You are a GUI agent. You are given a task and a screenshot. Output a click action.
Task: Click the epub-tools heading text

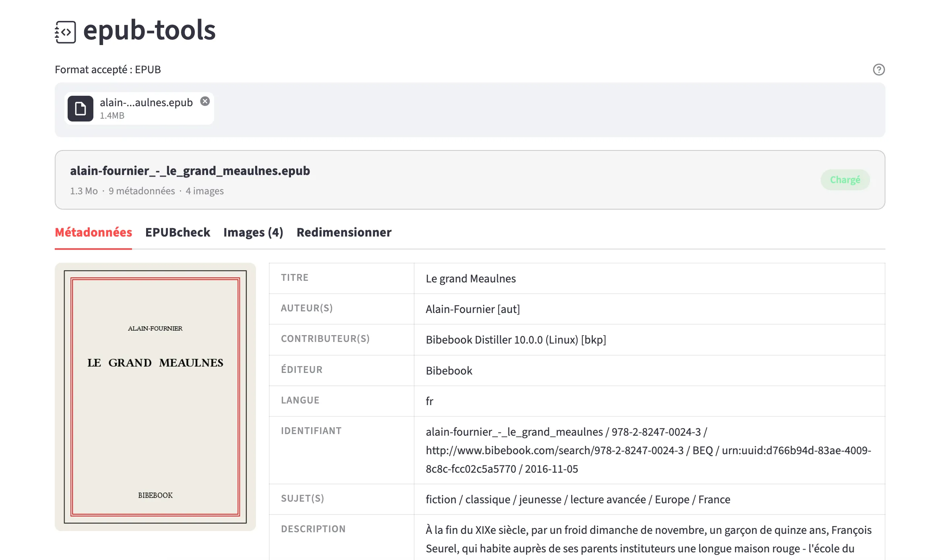tap(149, 30)
